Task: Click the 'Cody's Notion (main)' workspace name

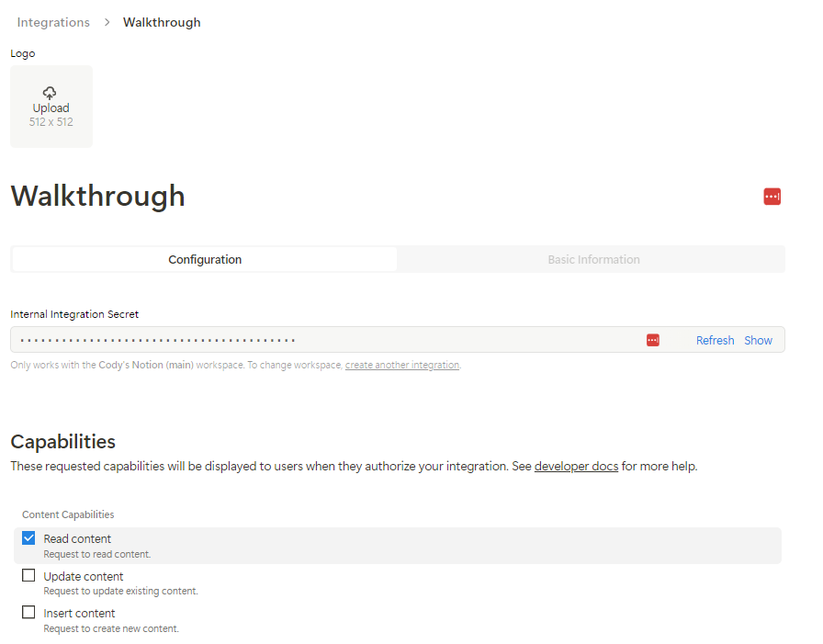Action: pos(146,365)
